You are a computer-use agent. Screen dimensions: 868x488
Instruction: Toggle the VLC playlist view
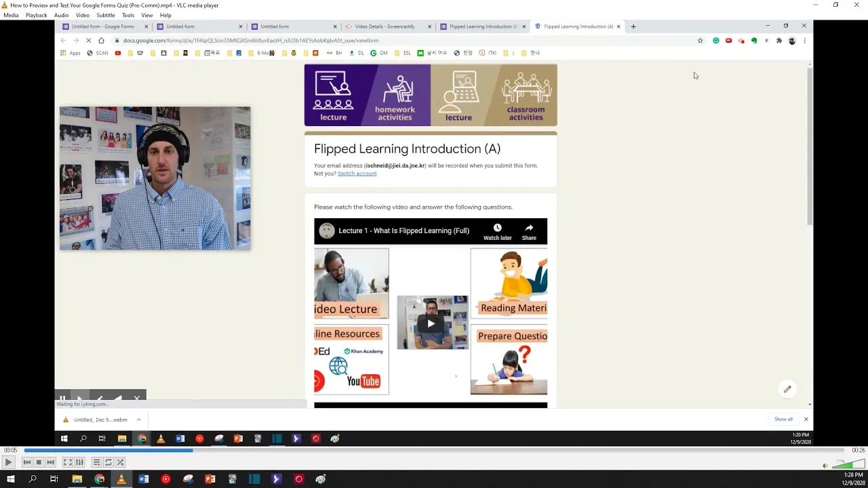(x=96, y=462)
